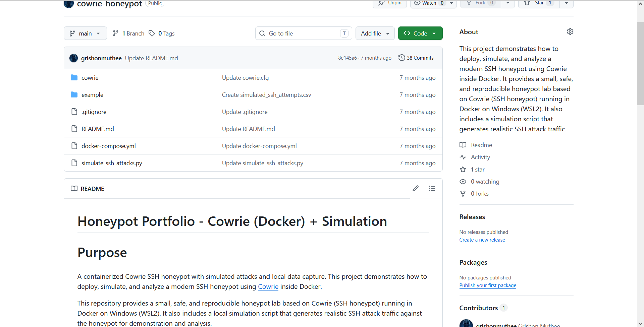Expand the Add file dropdown
Viewport: 644px width, 327px height.
point(375,33)
